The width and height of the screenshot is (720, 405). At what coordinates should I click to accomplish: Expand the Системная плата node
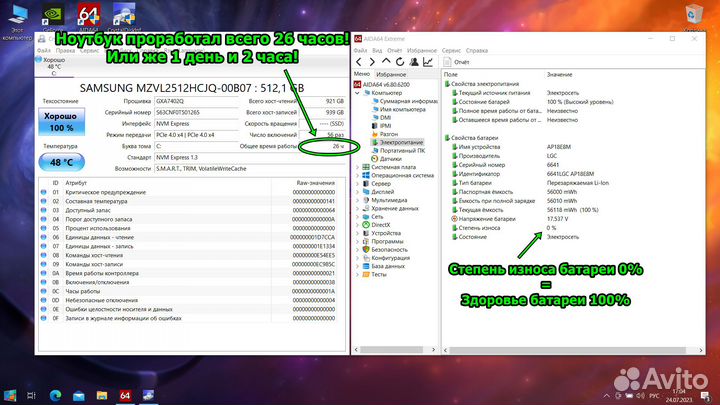[x=357, y=167]
